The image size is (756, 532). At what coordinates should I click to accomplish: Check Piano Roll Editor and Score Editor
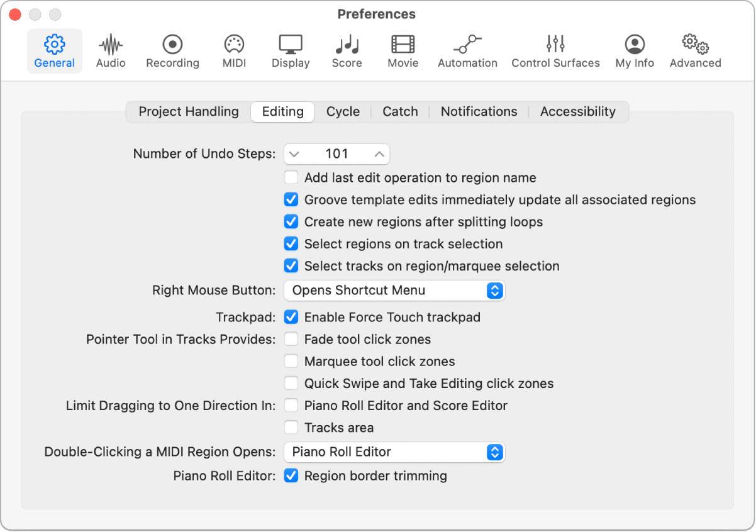[291, 406]
